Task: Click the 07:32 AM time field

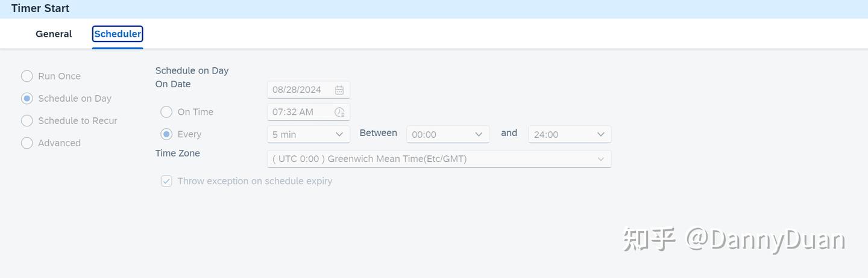Action: click(300, 112)
